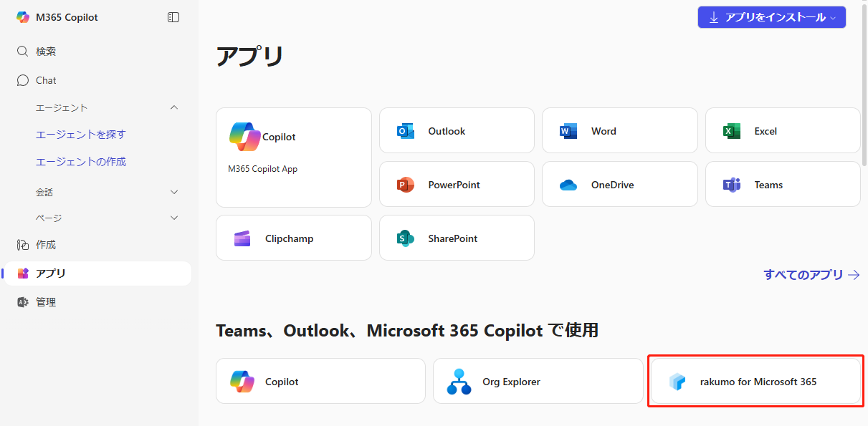Click the 会話 section label

click(x=44, y=192)
